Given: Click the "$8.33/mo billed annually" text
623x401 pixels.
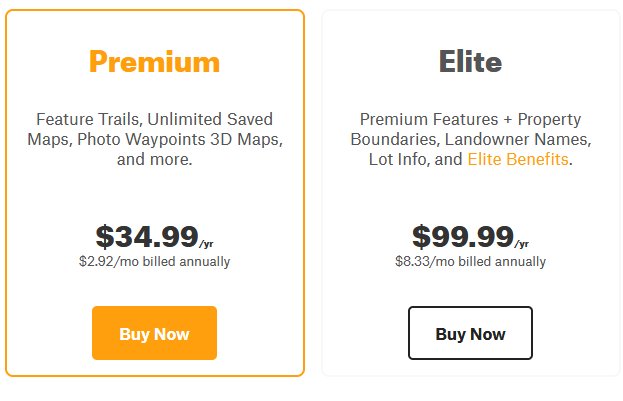Looking at the screenshot, I should tap(470, 262).
